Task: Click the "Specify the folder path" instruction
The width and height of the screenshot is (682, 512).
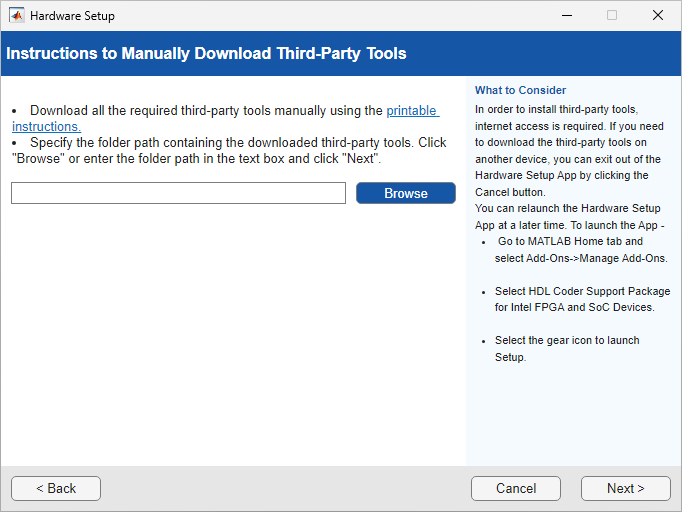Action: click(230, 150)
